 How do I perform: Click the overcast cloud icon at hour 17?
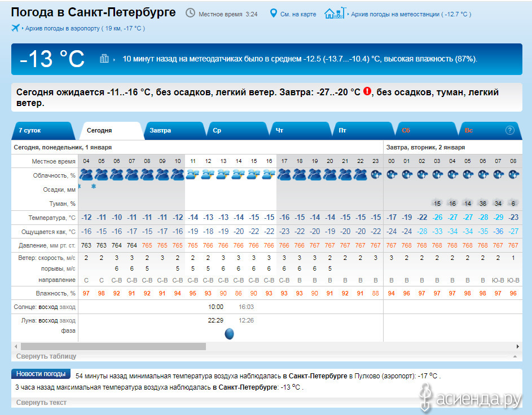(284, 175)
